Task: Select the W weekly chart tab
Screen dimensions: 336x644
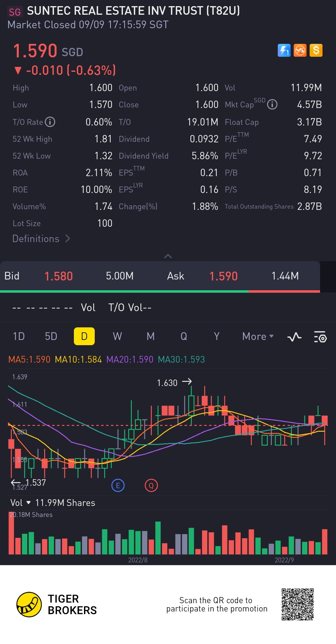Action: 117,336
